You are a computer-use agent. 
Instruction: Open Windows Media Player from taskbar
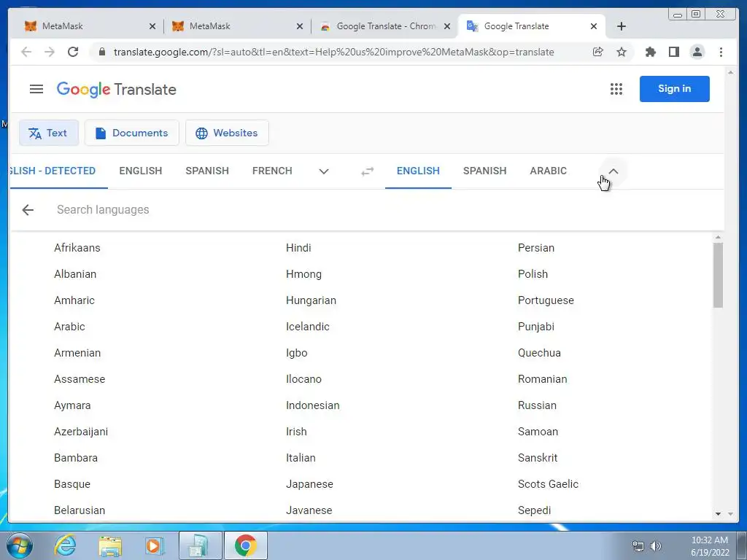(154, 545)
